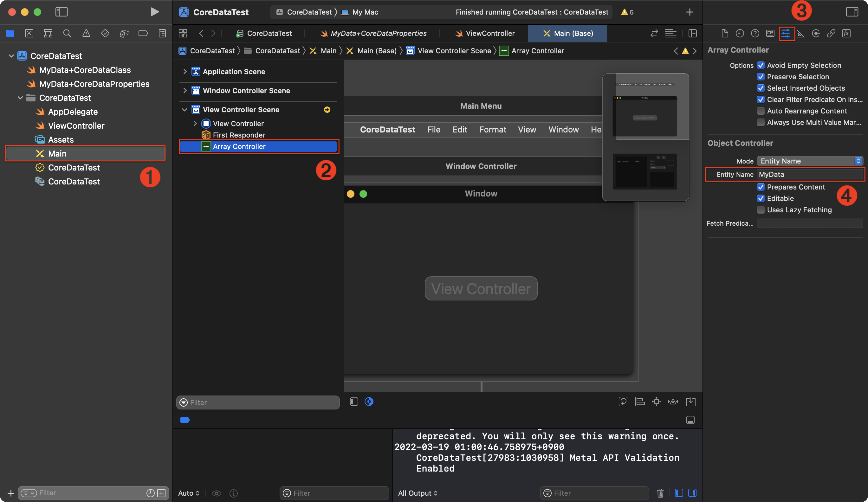Screen dimensions: 868x502
Task: Click the trash icon to clear console
Action: coord(660,493)
